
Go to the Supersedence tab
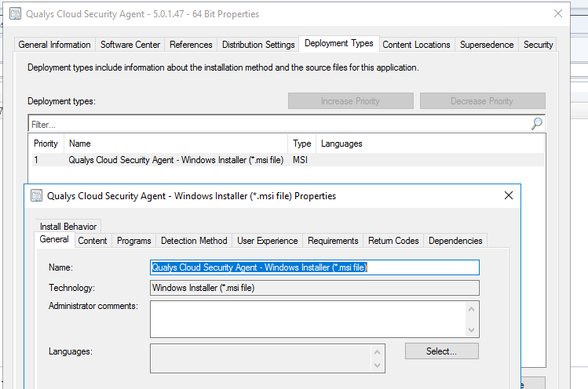click(487, 45)
